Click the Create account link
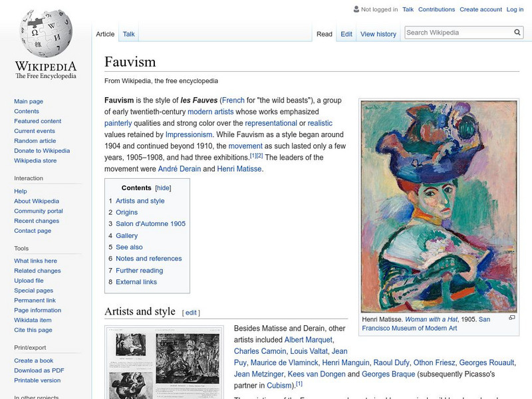 (480, 9)
